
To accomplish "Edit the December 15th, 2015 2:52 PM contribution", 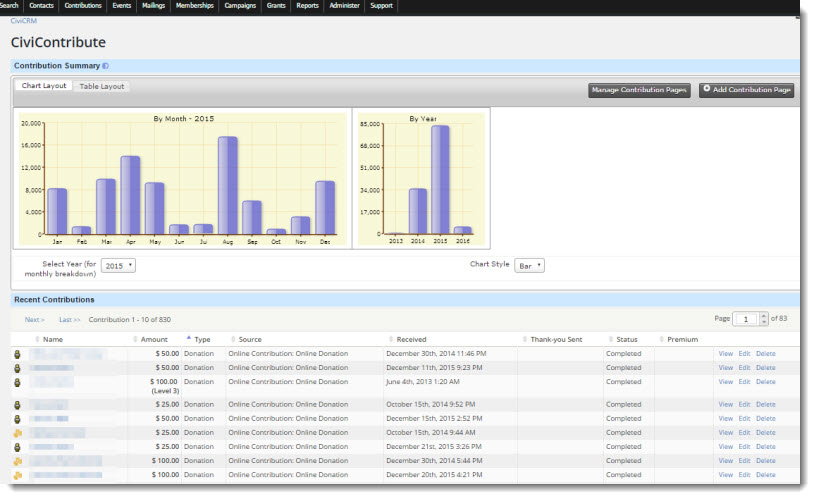I will (744, 418).
